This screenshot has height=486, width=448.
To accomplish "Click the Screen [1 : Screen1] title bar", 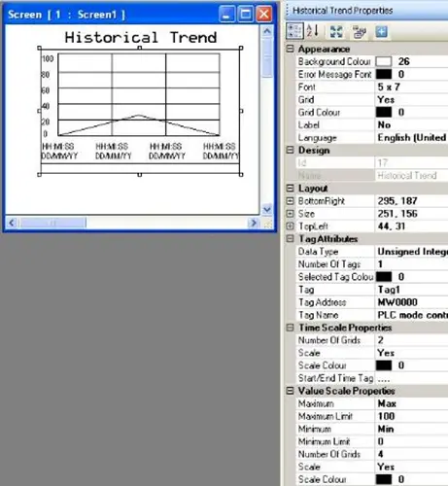I will coord(139,15).
